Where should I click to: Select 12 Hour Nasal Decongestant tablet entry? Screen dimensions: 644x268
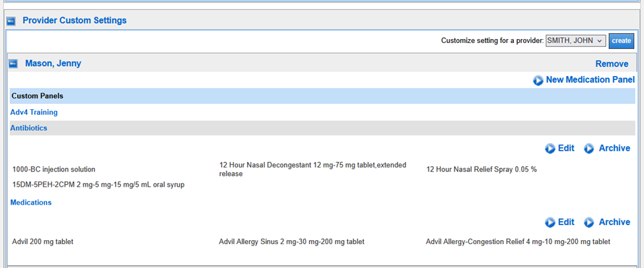click(x=312, y=169)
